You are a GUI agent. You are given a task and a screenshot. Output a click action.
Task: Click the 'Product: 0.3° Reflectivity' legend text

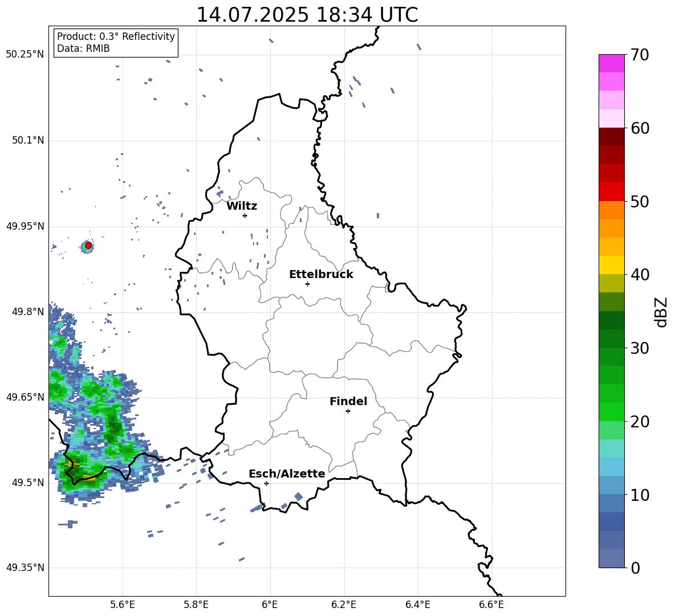tap(116, 36)
